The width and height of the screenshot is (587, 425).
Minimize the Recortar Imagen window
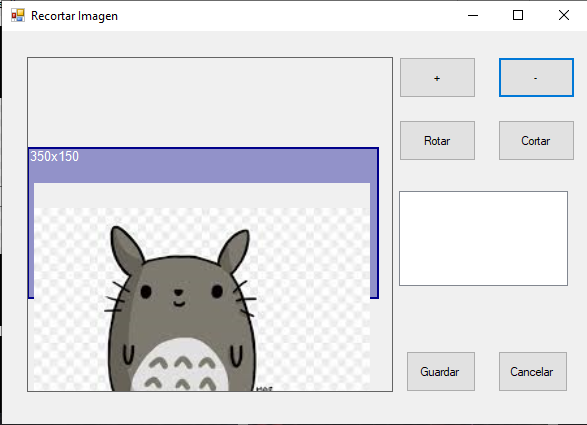coord(473,15)
